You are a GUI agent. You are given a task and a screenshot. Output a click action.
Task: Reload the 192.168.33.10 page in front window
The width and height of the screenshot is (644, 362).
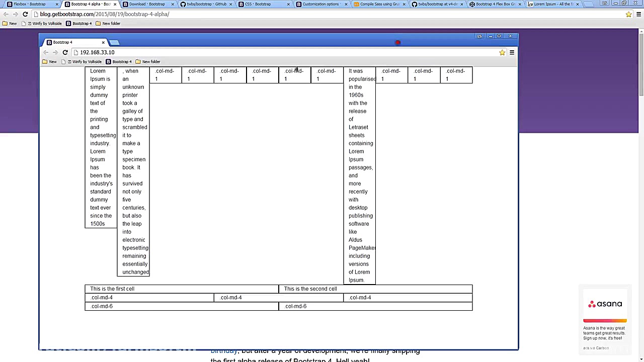point(65,52)
